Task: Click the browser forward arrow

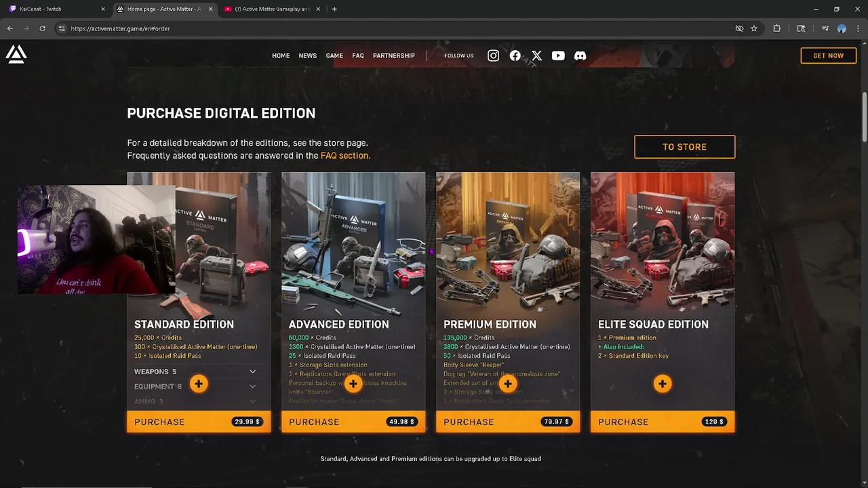Action: [x=26, y=28]
